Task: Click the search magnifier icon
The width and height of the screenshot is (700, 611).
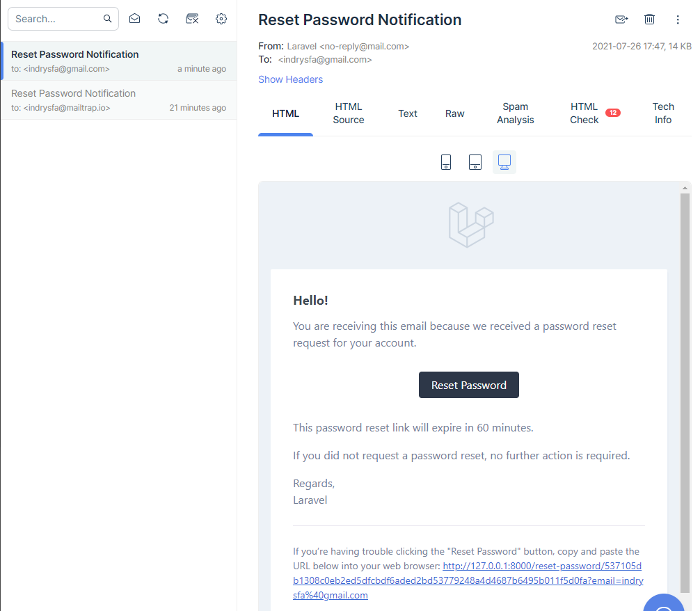Action: pos(108,19)
